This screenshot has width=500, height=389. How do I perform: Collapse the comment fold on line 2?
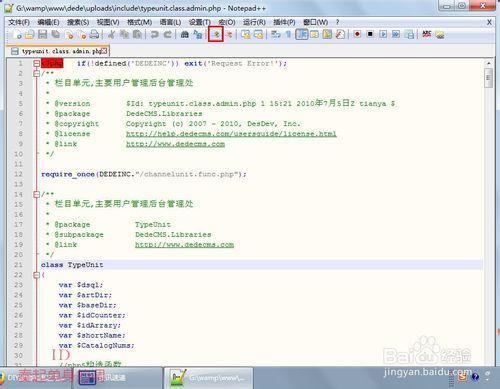[37, 73]
